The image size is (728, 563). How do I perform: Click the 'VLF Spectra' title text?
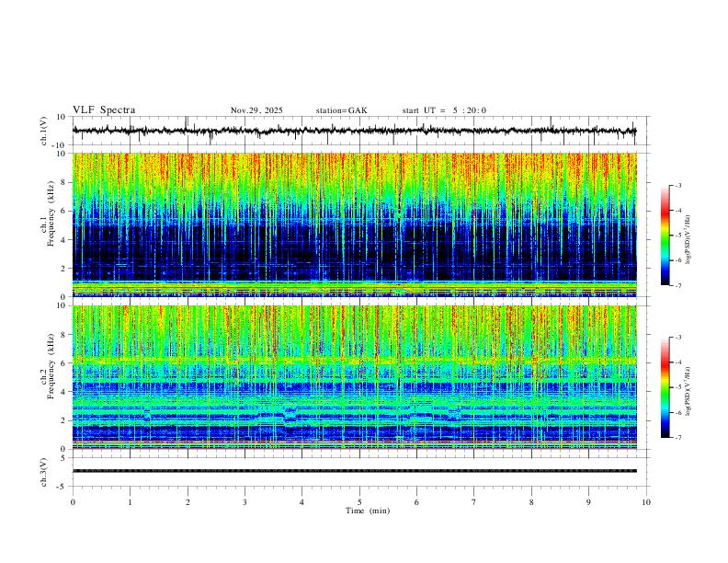(x=104, y=110)
